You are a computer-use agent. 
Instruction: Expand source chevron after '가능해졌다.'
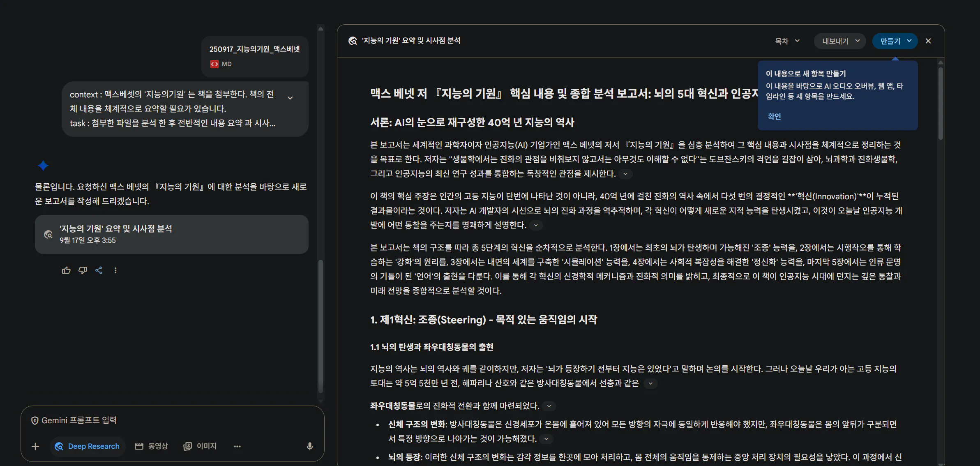546,439
